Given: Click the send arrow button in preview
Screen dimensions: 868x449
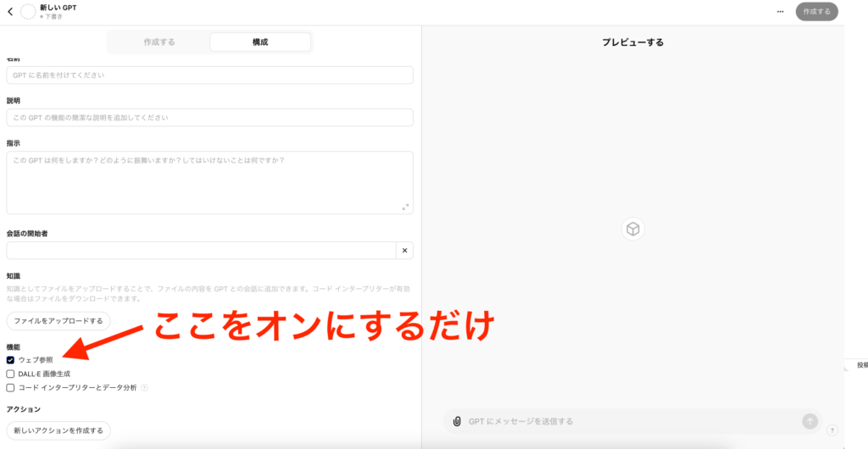Looking at the screenshot, I should click(810, 421).
